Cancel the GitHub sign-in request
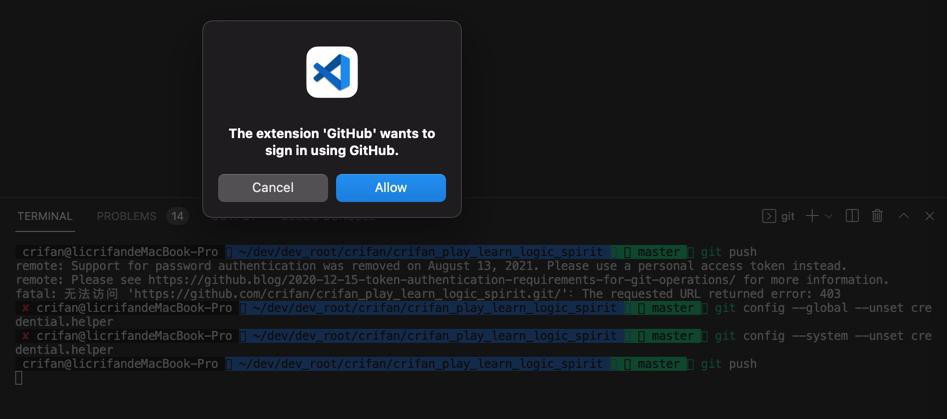The height and width of the screenshot is (419, 947). coord(272,188)
